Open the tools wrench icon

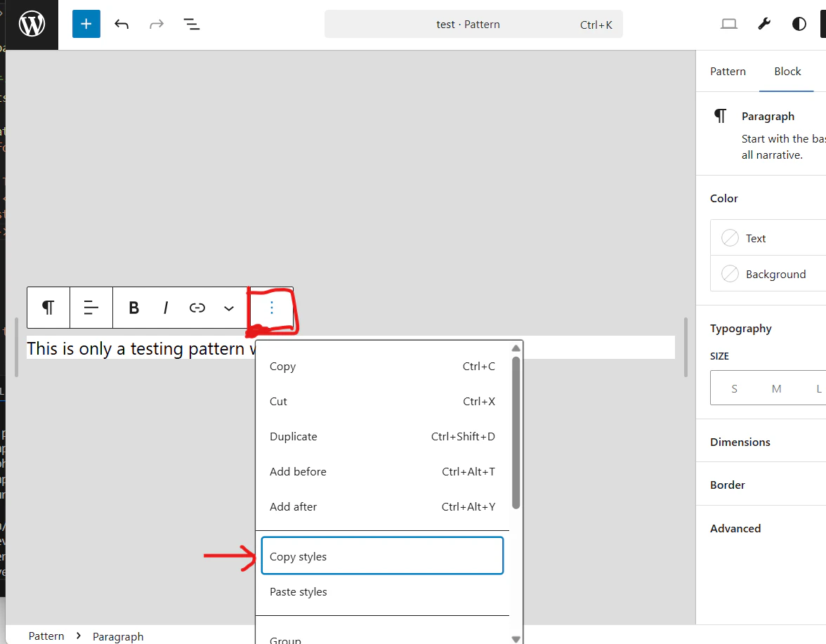coord(764,24)
